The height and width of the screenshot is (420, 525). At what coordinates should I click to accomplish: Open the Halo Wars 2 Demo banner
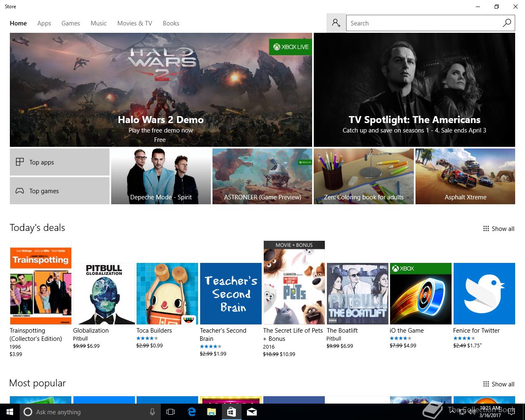click(x=161, y=90)
